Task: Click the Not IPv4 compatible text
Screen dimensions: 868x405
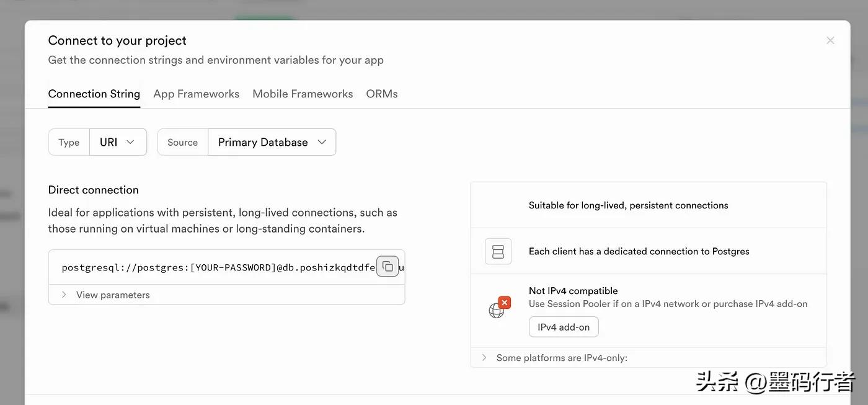Action: [573, 290]
